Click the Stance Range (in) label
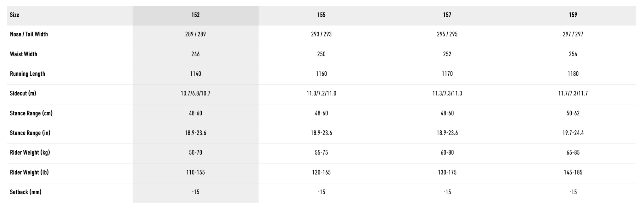 point(30,133)
